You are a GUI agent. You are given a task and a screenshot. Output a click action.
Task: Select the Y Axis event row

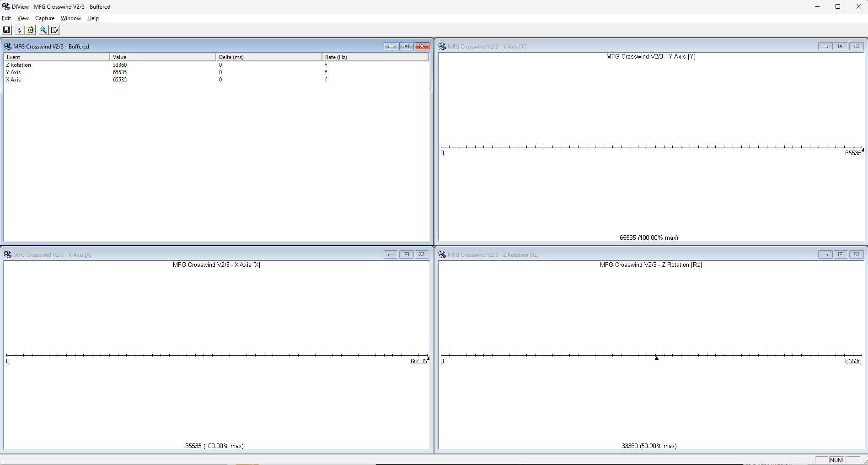tap(216, 72)
